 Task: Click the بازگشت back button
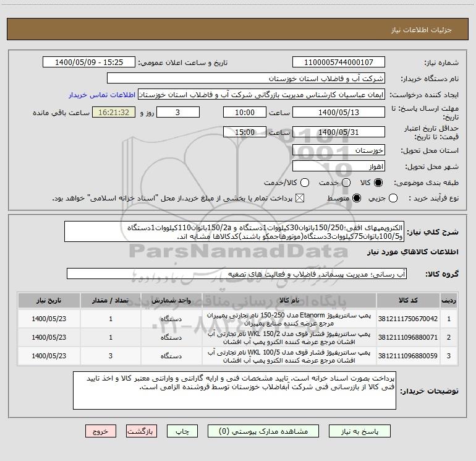pos(142,431)
